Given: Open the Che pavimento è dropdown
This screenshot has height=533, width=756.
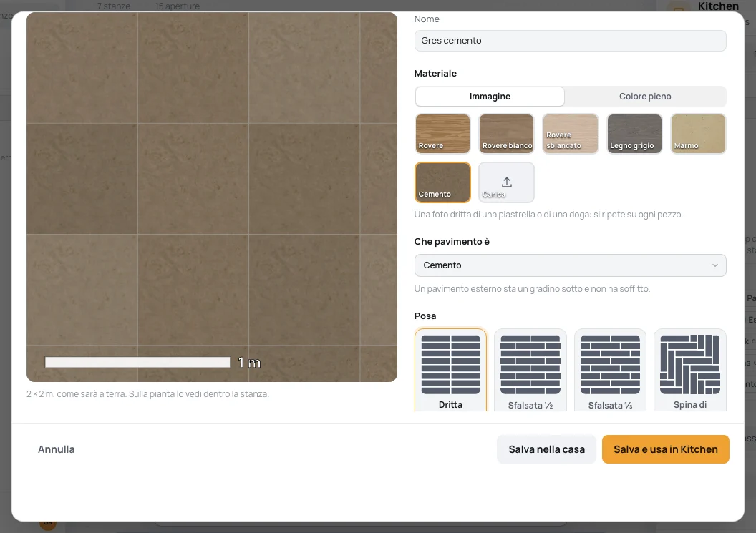Looking at the screenshot, I should coord(571,265).
